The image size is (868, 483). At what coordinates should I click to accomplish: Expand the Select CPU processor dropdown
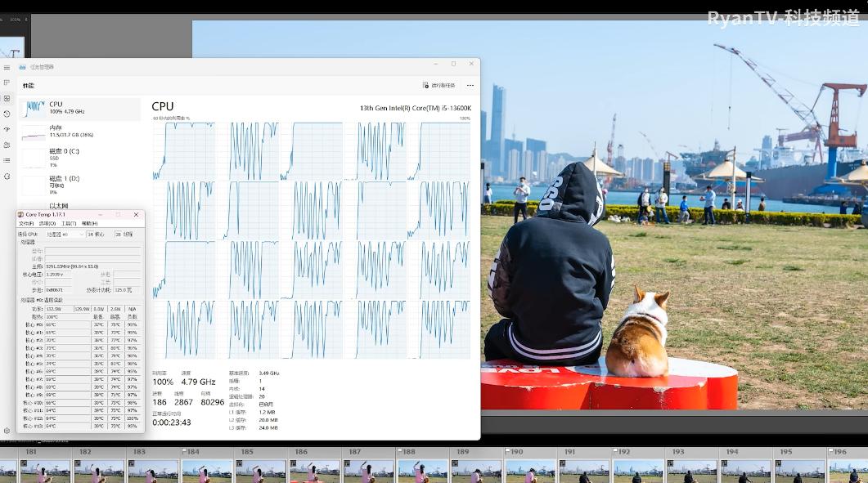65,234
